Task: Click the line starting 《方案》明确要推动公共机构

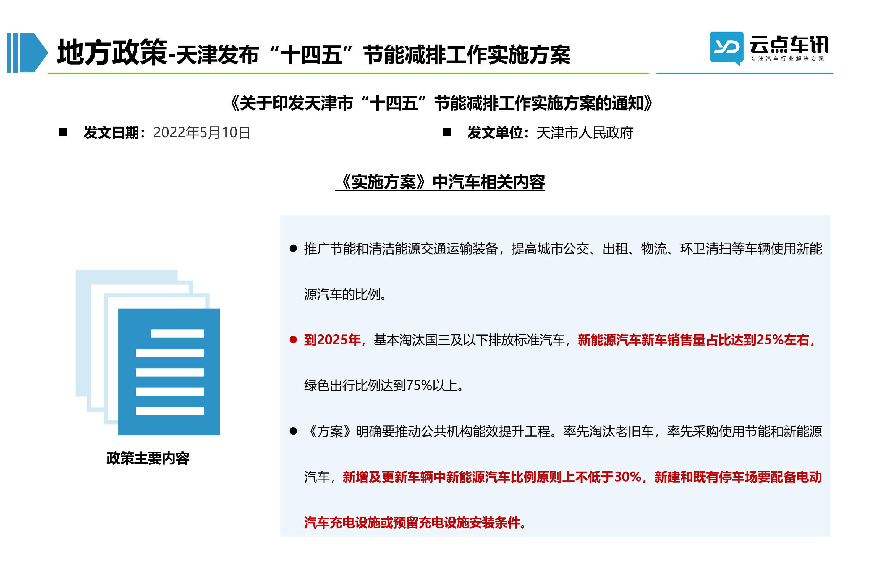Action: [x=563, y=431]
